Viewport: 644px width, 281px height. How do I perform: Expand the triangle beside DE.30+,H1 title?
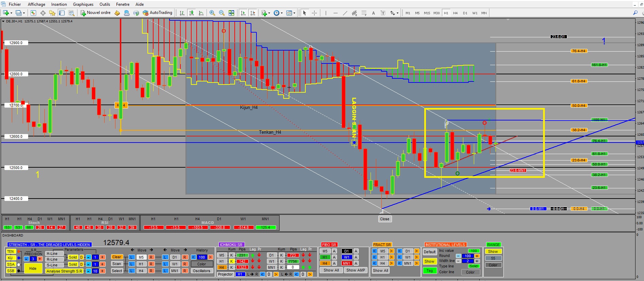(x=3, y=21)
